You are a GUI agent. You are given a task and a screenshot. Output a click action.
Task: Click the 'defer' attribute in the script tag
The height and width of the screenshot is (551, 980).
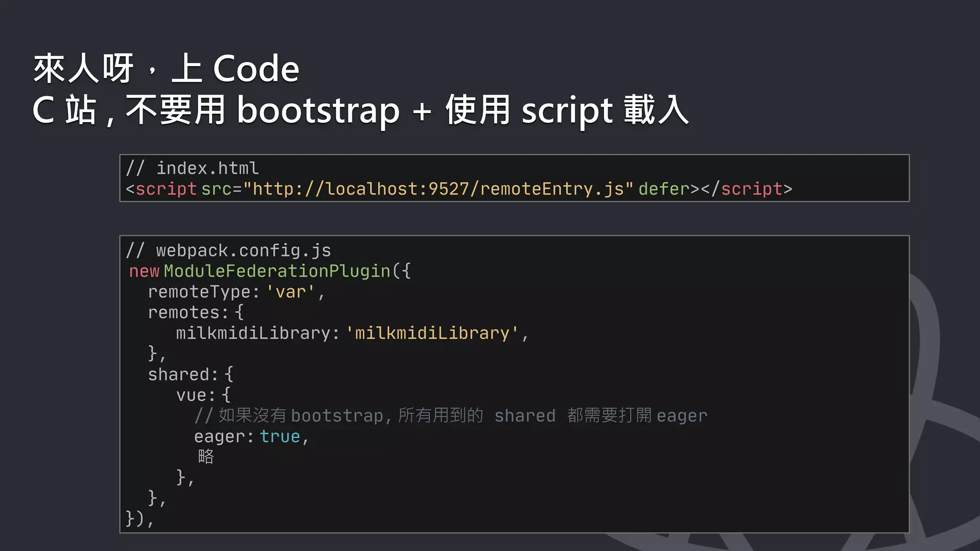click(664, 189)
